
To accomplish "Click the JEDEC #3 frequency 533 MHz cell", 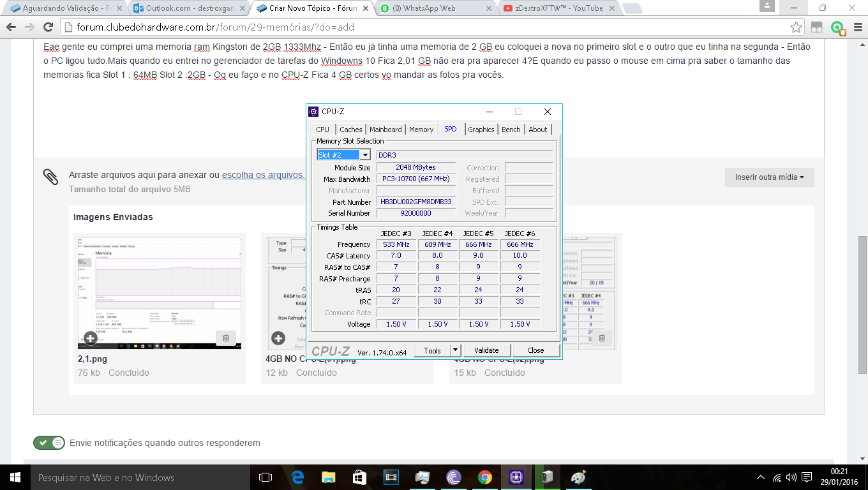I will point(396,244).
